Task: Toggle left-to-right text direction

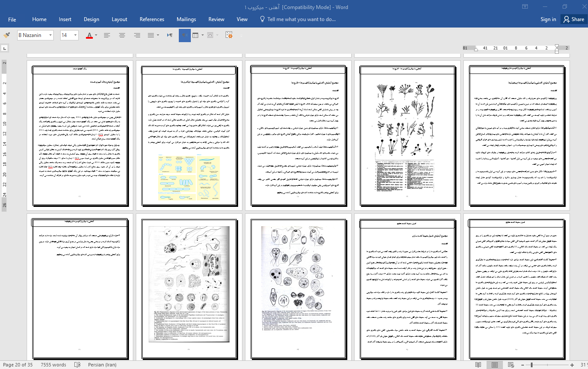Action: pyautogui.click(x=170, y=35)
